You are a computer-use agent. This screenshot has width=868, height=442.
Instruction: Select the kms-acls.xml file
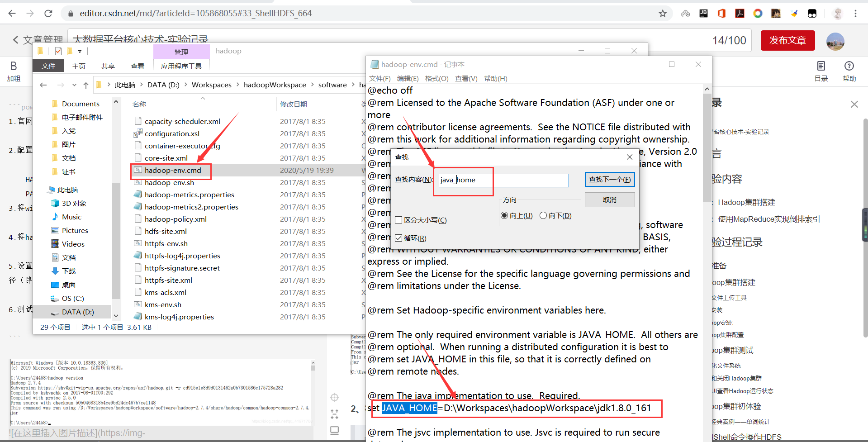pos(165,292)
